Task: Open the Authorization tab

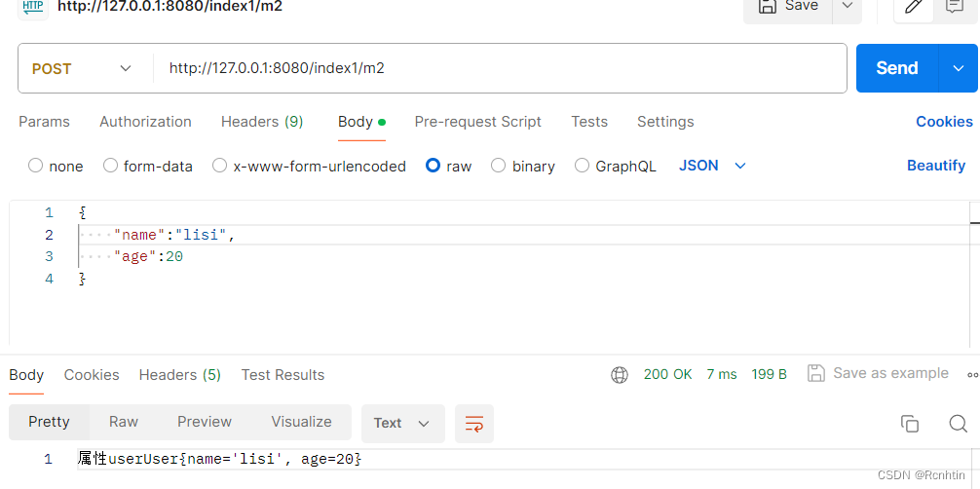Action: pos(145,122)
